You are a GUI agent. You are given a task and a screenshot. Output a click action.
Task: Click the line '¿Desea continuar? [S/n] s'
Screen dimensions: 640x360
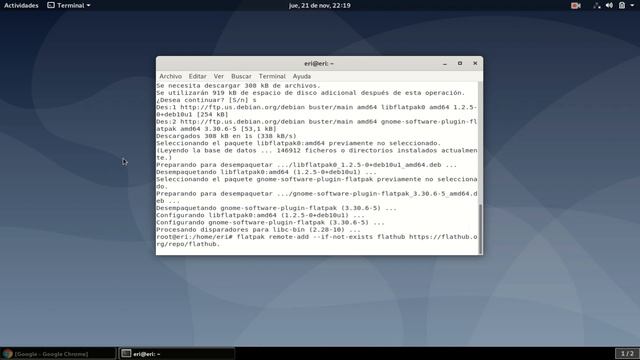[206, 100]
